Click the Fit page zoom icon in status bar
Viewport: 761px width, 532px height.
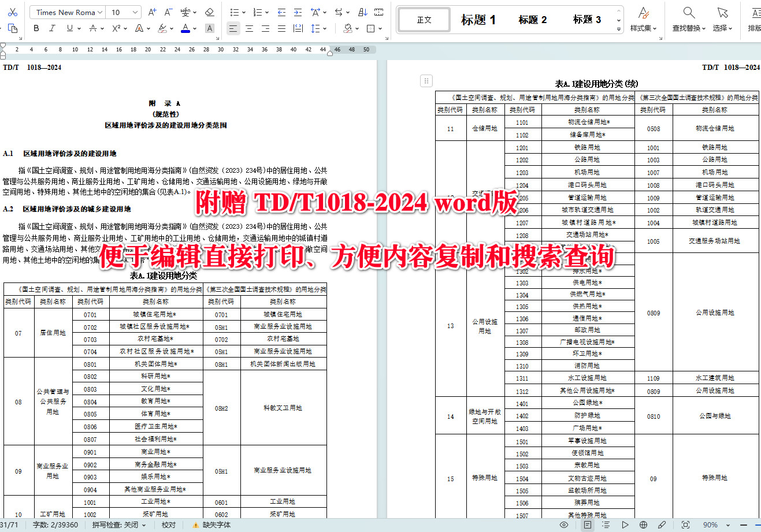tap(686, 525)
